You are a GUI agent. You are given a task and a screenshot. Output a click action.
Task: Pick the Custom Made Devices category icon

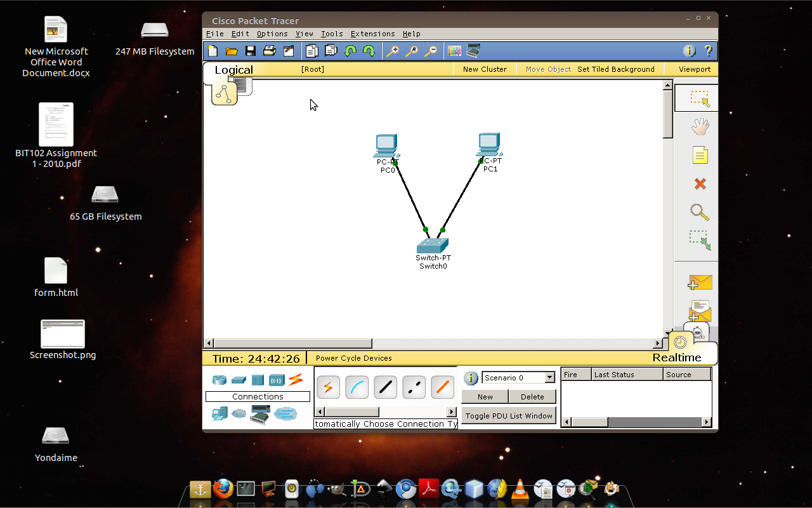pos(260,415)
